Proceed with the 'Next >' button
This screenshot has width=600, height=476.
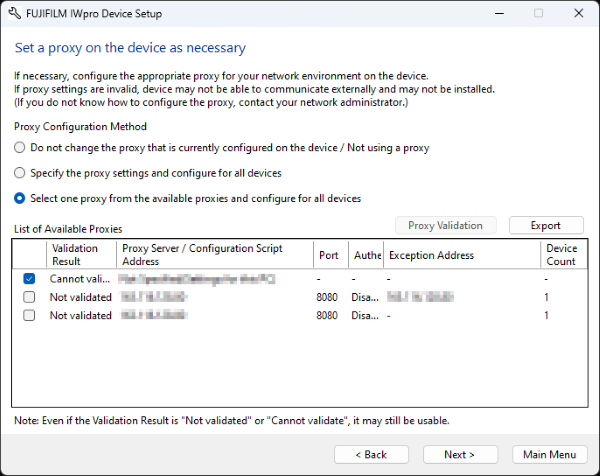click(x=460, y=455)
